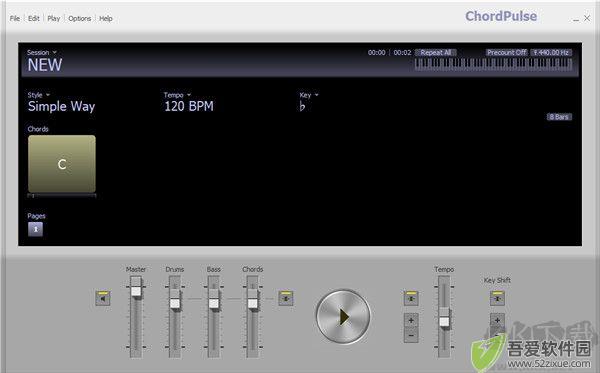Click the 440.00 Hz tuning button

click(551, 52)
